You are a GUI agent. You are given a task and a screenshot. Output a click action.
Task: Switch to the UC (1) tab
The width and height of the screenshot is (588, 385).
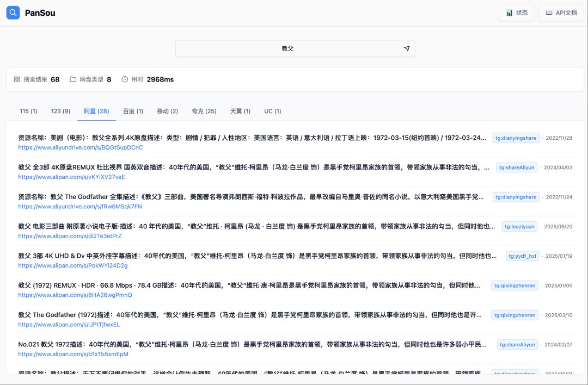pyautogui.click(x=272, y=111)
